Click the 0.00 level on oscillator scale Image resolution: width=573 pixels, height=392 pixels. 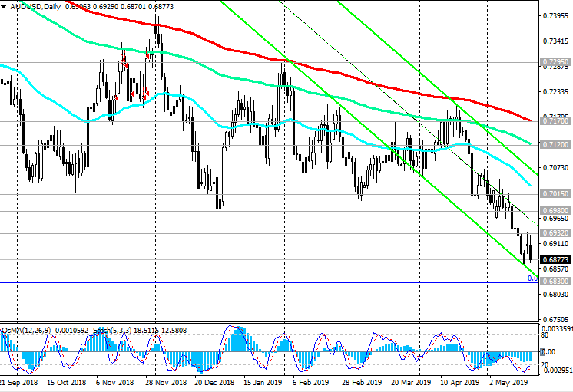pyautogui.click(x=551, y=351)
